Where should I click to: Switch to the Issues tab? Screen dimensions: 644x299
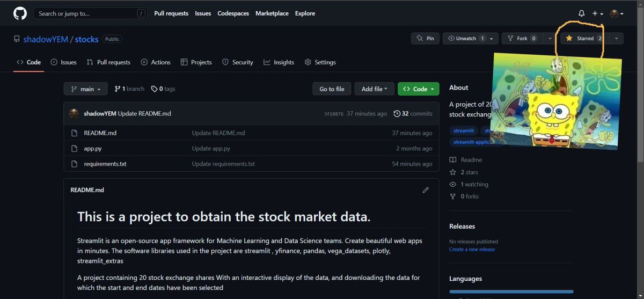tap(63, 62)
